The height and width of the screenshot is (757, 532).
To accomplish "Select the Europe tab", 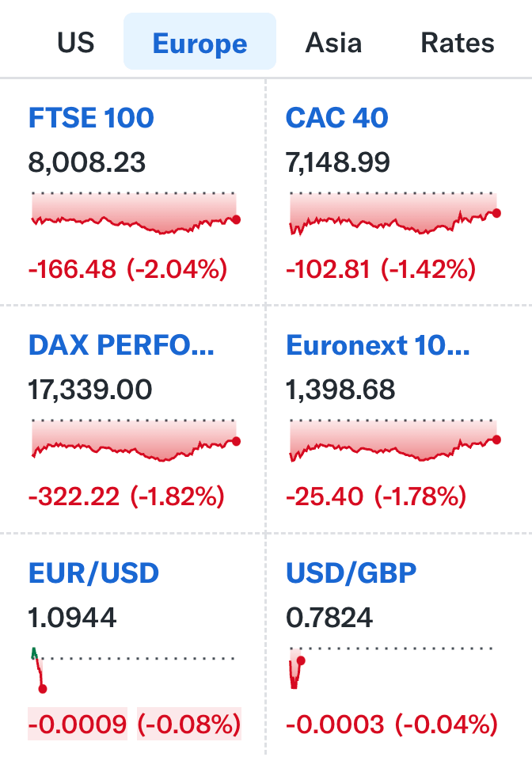I will 199,42.
